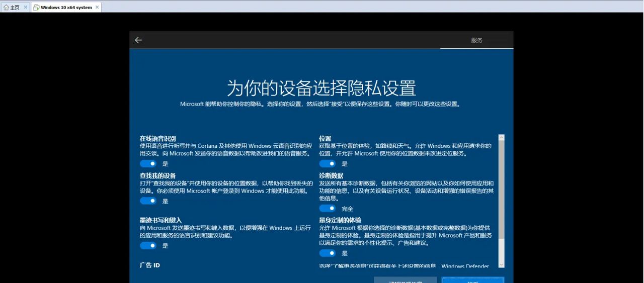Select the Windows 10 x64 system tab

coord(66,8)
